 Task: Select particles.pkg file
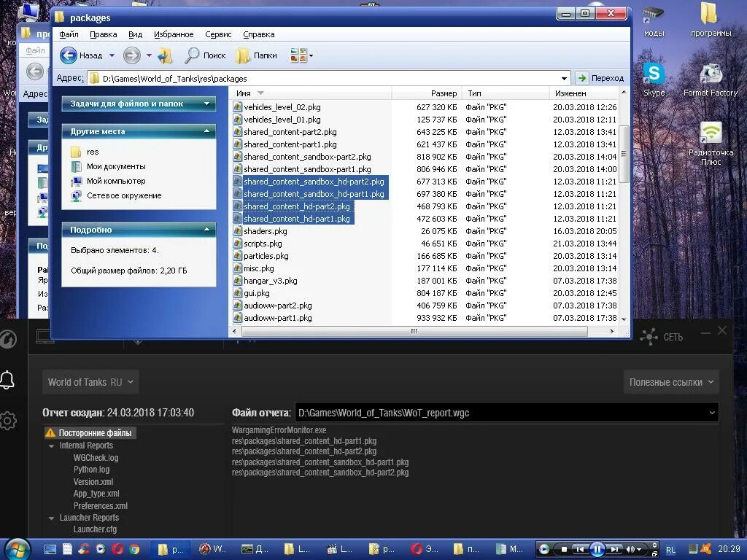pos(266,256)
